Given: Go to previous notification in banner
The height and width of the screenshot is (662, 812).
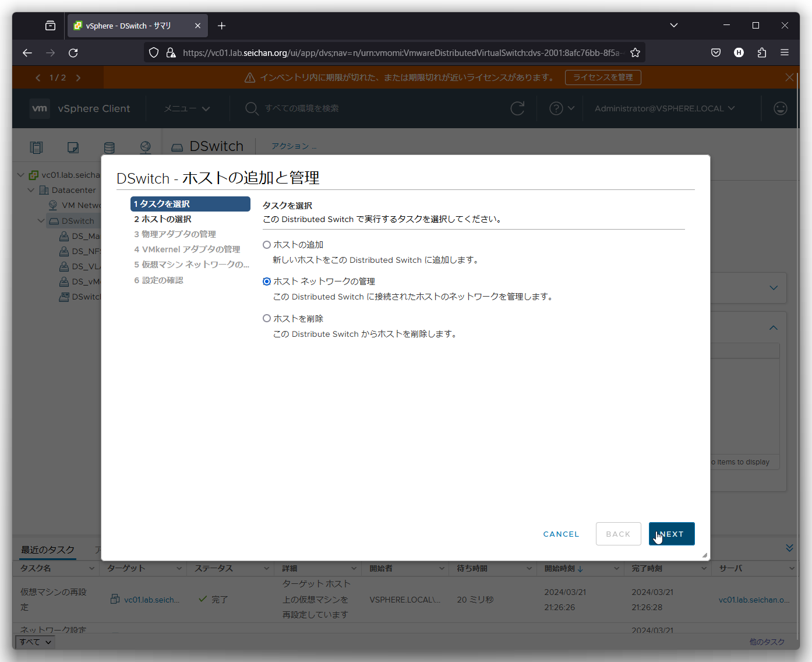Looking at the screenshot, I should (38, 78).
